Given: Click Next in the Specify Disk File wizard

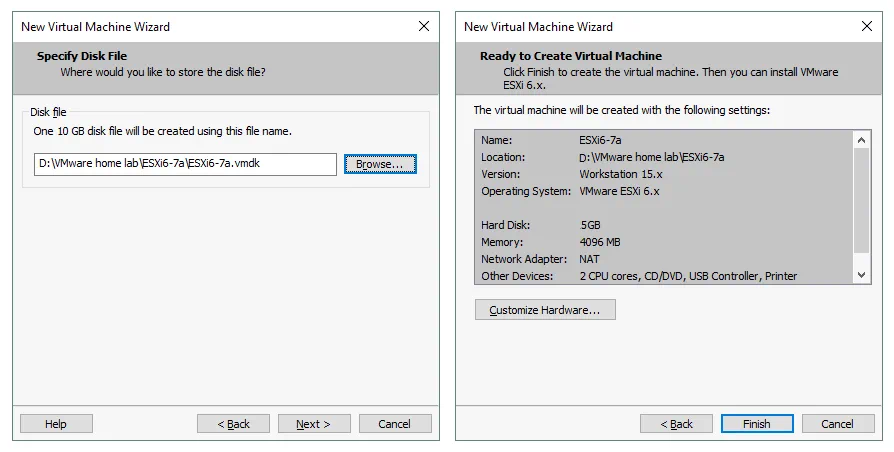Looking at the screenshot, I should pos(314,424).
